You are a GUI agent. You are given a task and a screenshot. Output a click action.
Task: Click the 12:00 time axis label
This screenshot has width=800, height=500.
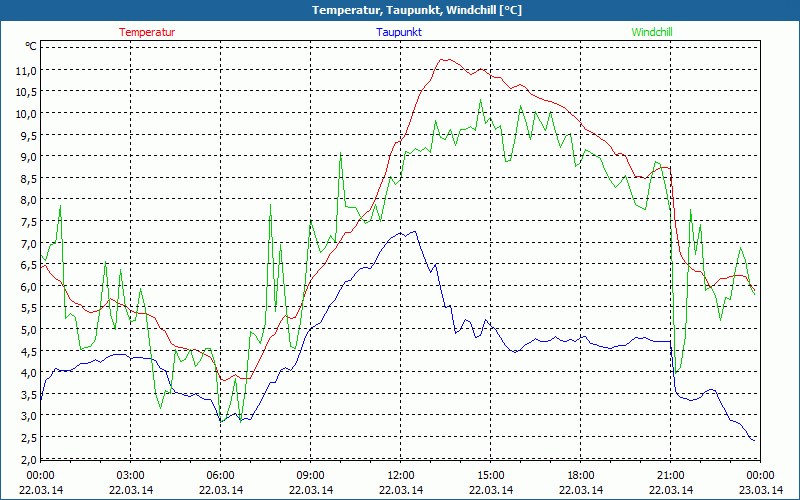(401, 475)
